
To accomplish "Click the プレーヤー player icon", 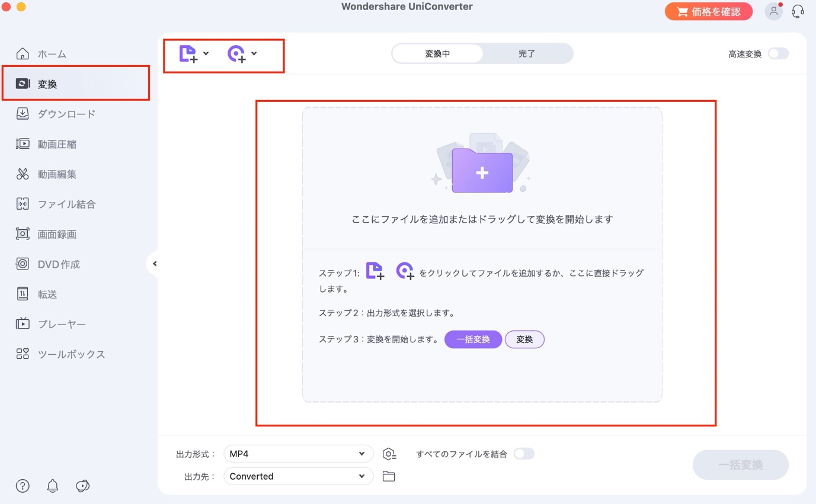I will (x=23, y=324).
